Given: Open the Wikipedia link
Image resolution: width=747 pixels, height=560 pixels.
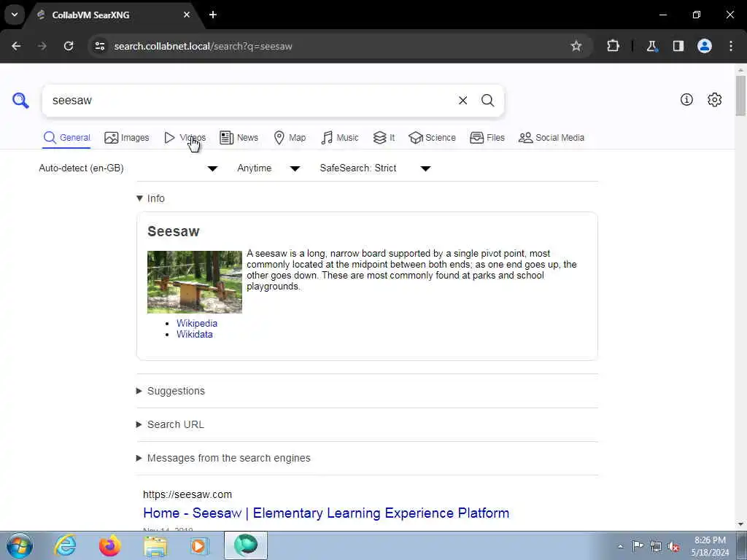Looking at the screenshot, I should coord(197,323).
